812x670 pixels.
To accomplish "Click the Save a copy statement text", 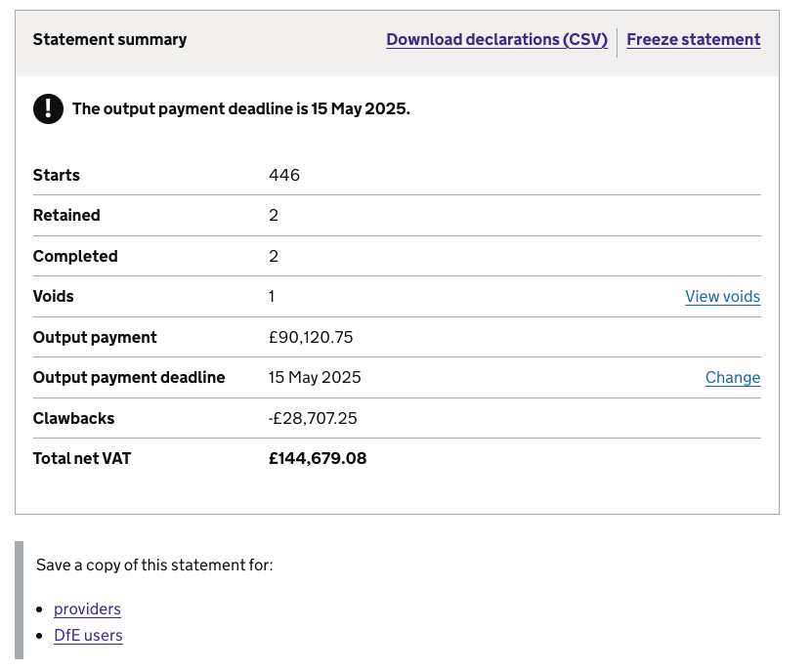I will (x=153, y=565).
